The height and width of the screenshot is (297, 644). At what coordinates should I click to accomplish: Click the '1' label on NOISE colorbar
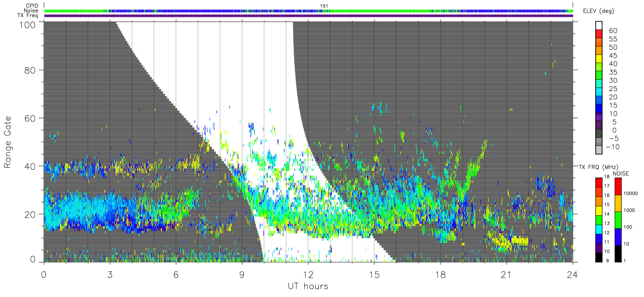click(x=626, y=260)
